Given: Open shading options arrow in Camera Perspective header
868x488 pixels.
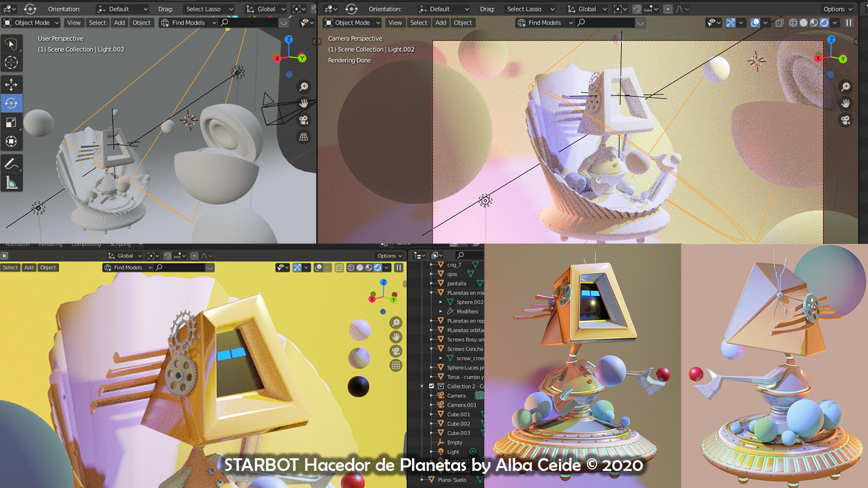Looking at the screenshot, I should pos(835,22).
